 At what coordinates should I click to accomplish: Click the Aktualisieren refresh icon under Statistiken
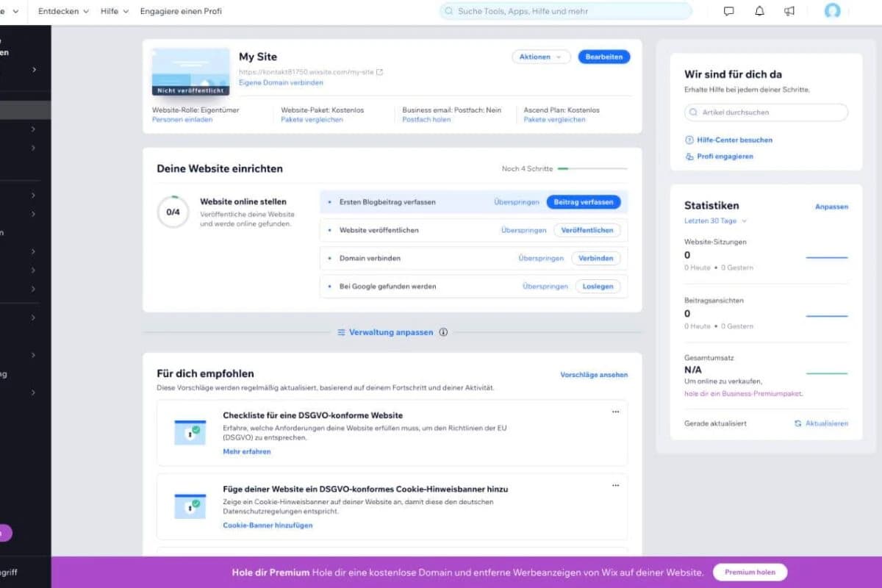click(797, 423)
